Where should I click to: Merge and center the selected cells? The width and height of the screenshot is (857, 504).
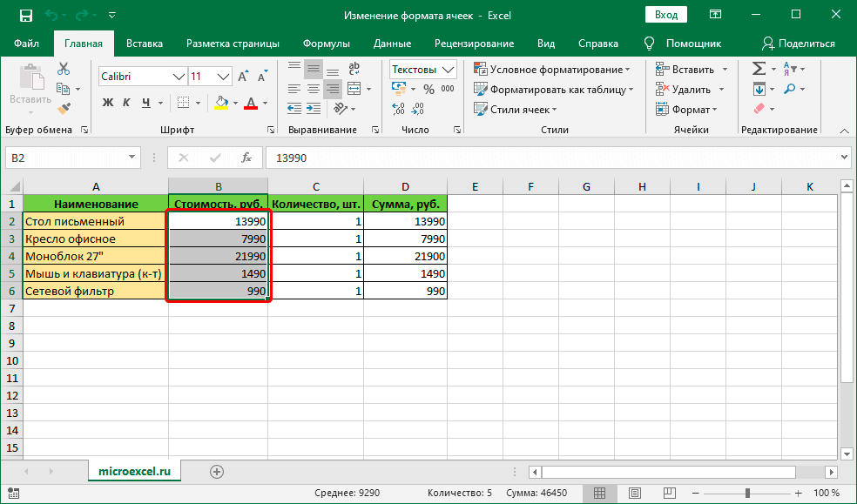pos(353,88)
